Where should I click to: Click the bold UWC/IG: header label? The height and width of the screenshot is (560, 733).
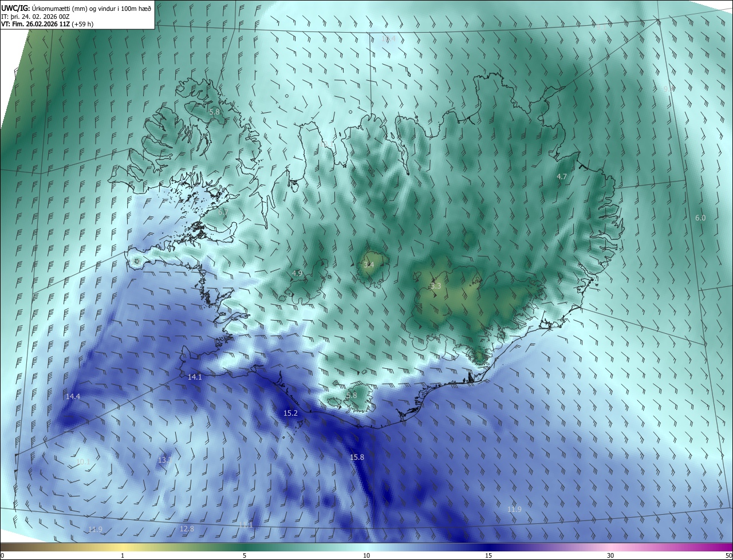click(x=15, y=8)
